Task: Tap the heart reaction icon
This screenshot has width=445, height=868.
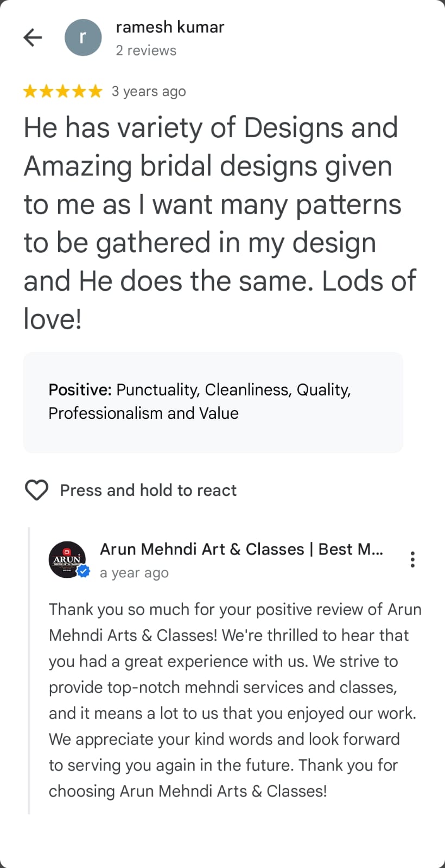Action: point(37,490)
